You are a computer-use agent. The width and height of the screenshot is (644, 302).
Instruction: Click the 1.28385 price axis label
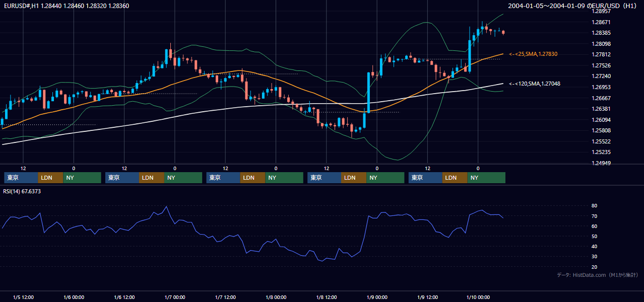pos(601,33)
